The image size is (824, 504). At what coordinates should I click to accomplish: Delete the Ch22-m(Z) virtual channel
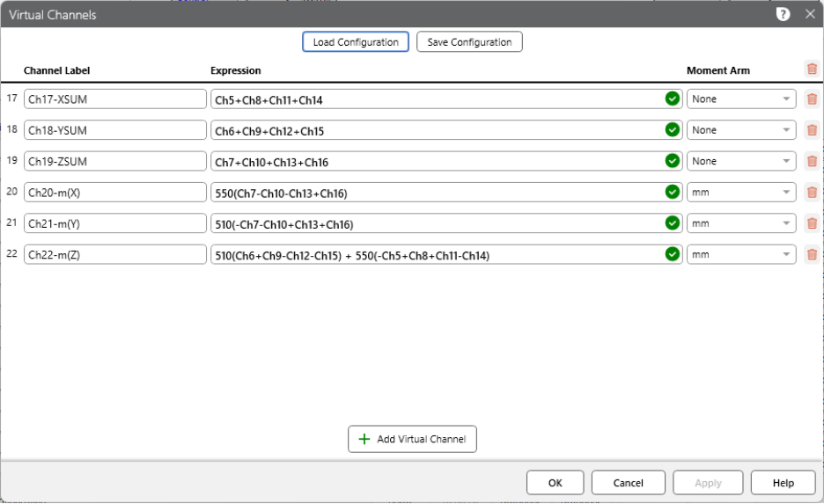[812, 254]
